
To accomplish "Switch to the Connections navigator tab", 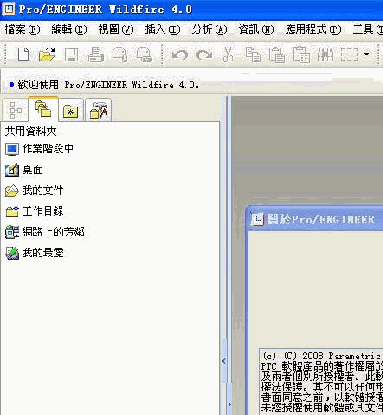I will pyautogui.click(x=98, y=110).
